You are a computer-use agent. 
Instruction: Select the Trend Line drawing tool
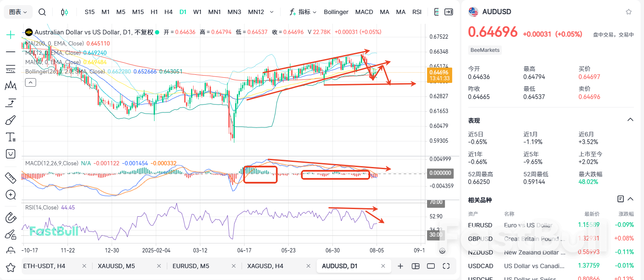pyautogui.click(x=10, y=52)
